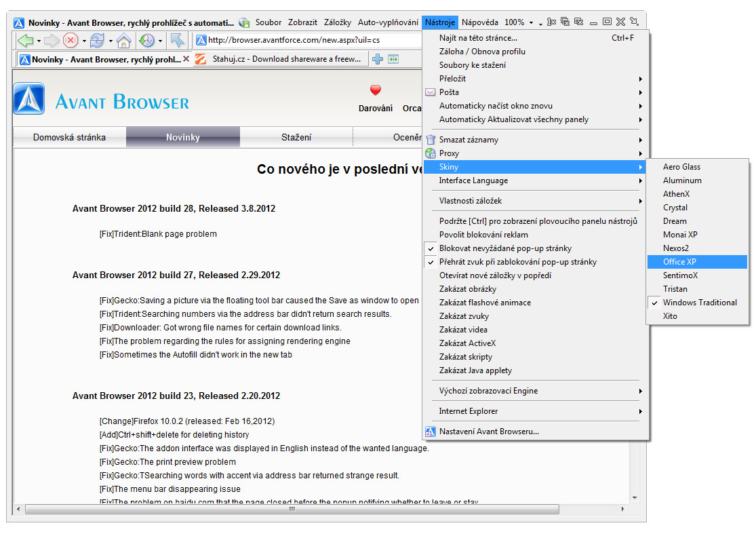The height and width of the screenshot is (536, 756).
Task: Click the red heart Darování icon
Action: tap(376, 90)
